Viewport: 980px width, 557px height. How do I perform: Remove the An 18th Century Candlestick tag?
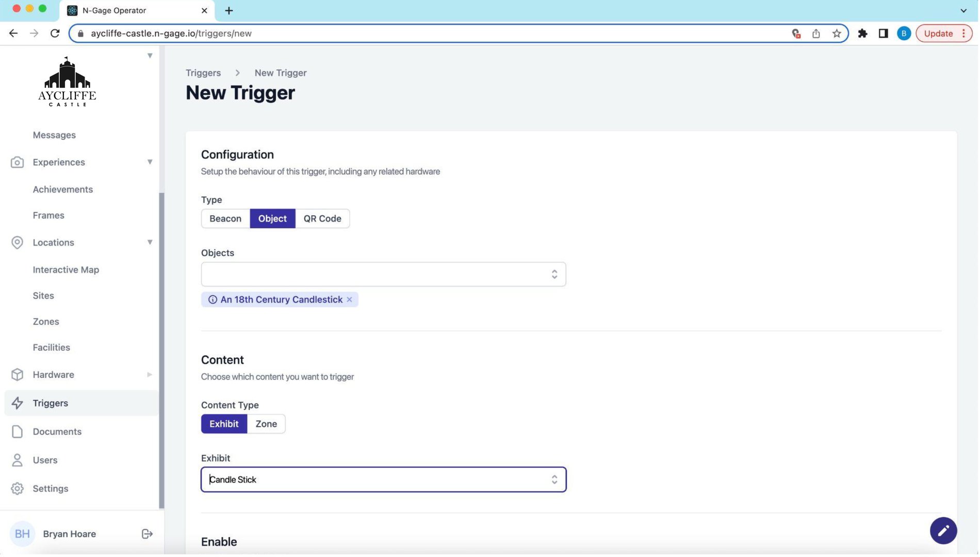pos(350,300)
